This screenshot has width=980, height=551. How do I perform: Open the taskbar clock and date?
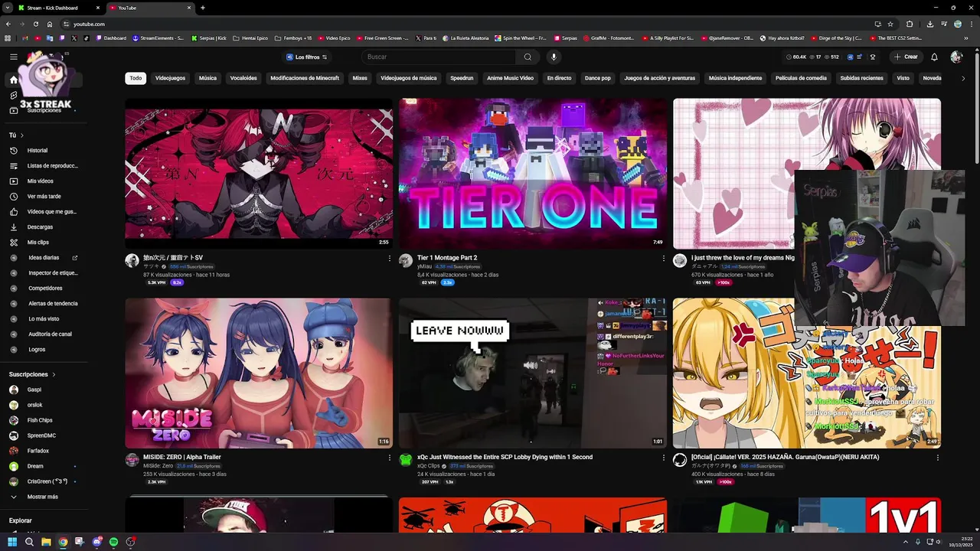[962, 542]
